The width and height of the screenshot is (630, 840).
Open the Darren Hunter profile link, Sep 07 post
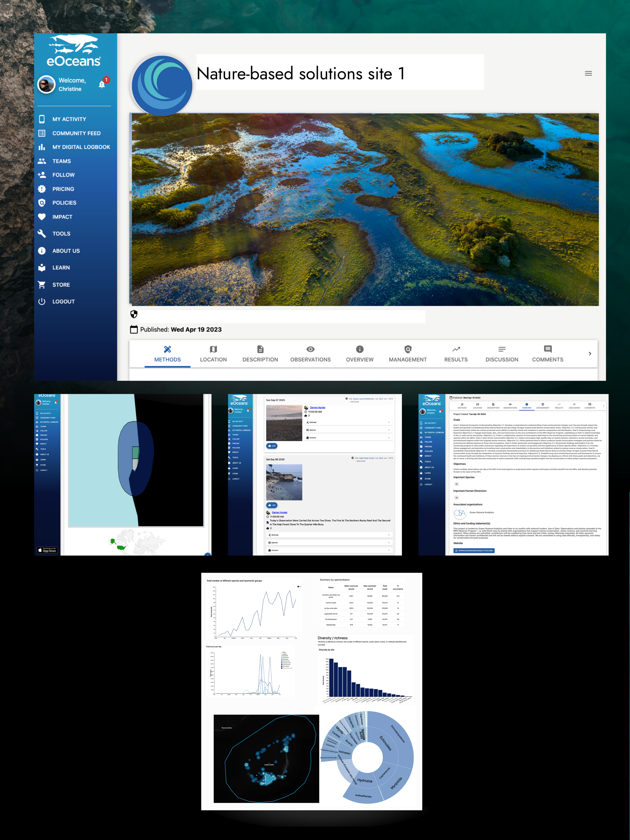pos(318,408)
